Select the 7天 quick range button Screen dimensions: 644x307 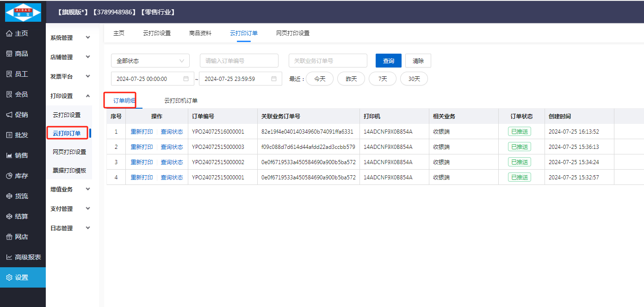click(x=382, y=79)
